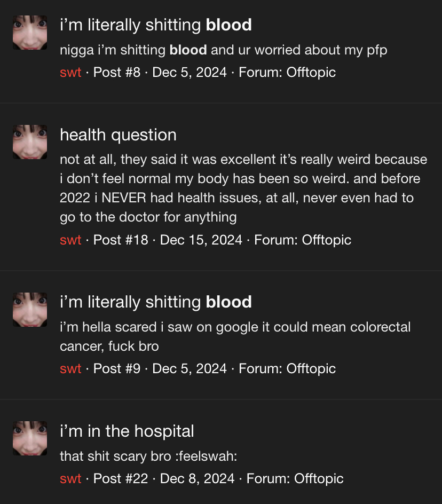The width and height of the screenshot is (442, 504).
Task: Visit swt's profile from the Post #18 line
Action: point(70,240)
